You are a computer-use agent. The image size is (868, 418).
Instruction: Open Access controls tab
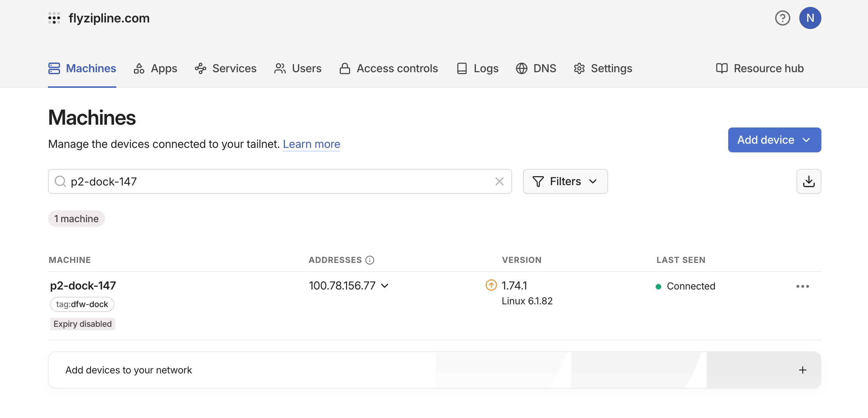(x=388, y=68)
